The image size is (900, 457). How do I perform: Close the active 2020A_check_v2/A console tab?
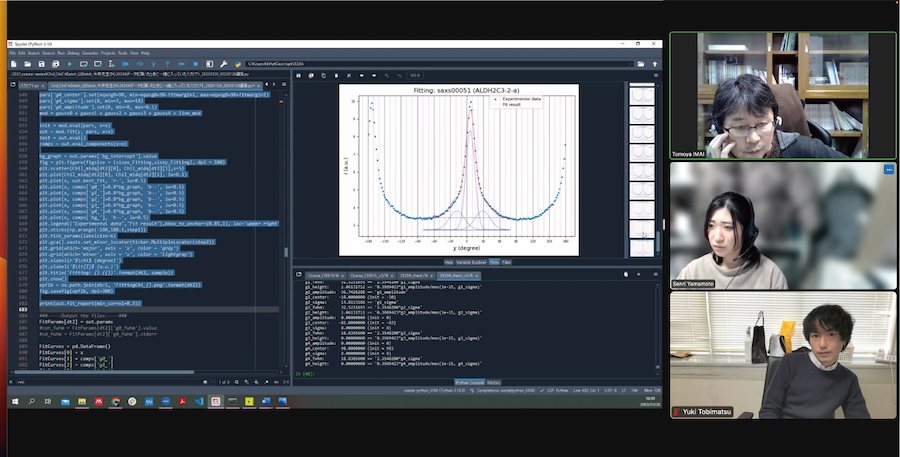point(476,276)
